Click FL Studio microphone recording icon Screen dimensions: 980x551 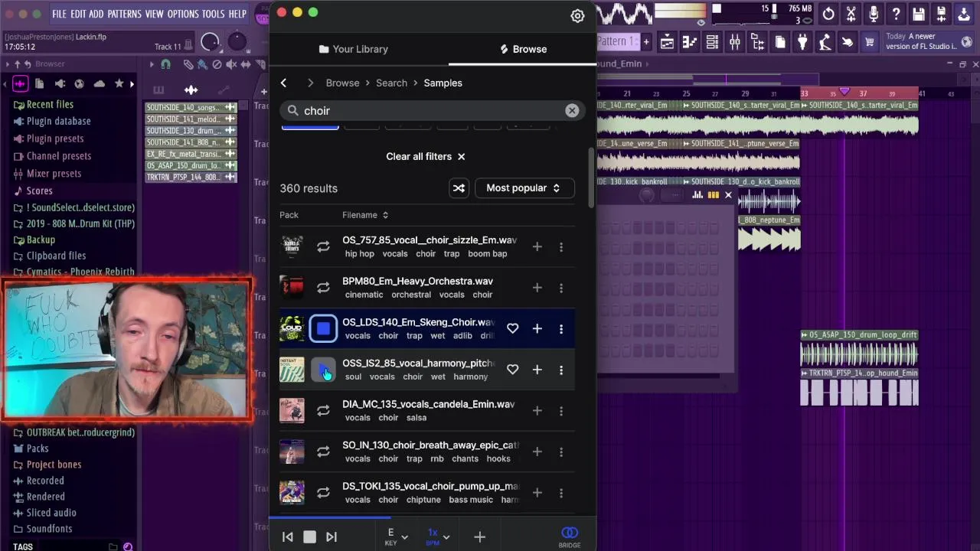coord(874,14)
